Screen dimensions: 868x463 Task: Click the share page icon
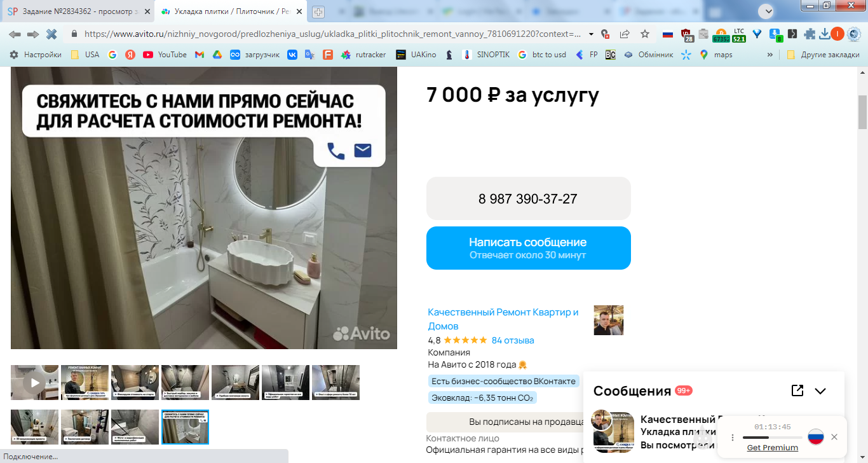coord(625,34)
